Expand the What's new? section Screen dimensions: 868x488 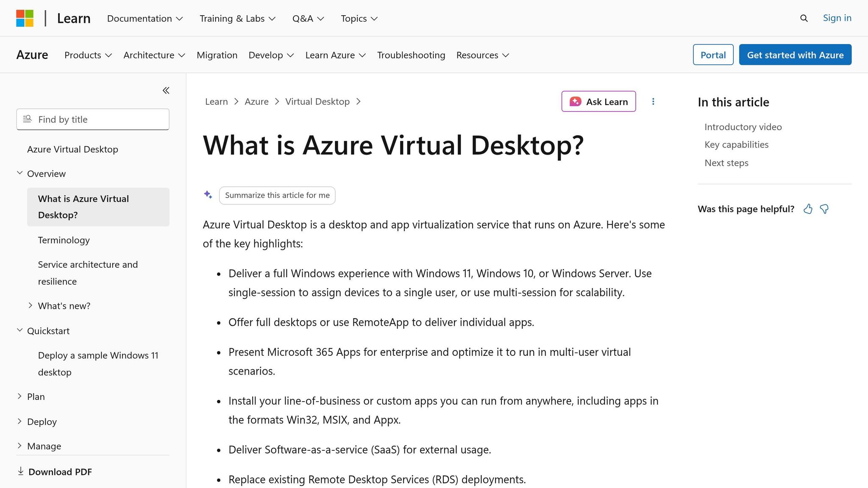(31, 305)
